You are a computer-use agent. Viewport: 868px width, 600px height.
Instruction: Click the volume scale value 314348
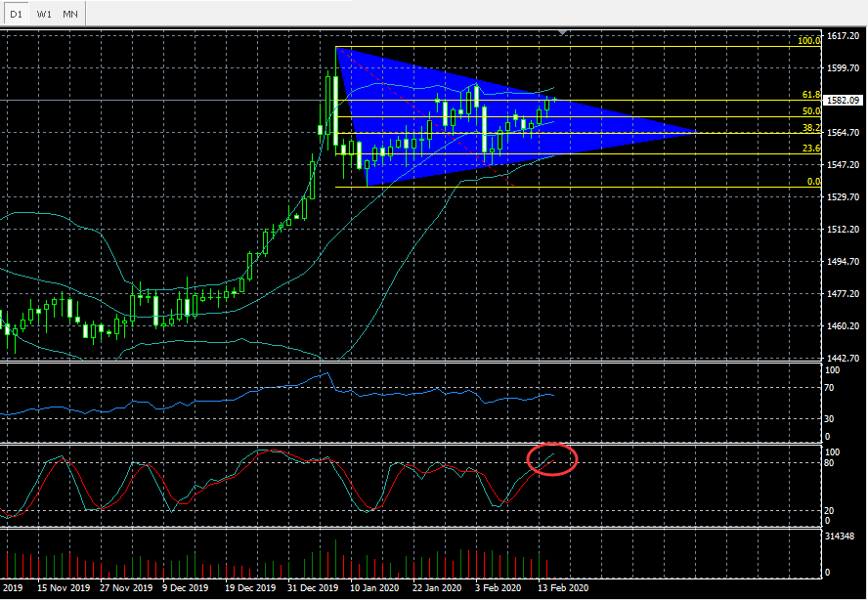tap(841, 536)
